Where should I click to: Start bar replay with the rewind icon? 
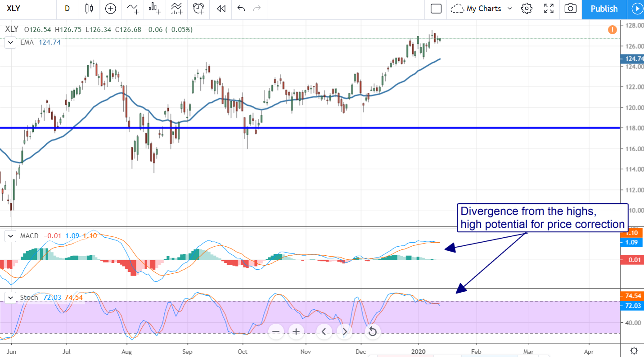pyautogui.click(x=221, y=9)
